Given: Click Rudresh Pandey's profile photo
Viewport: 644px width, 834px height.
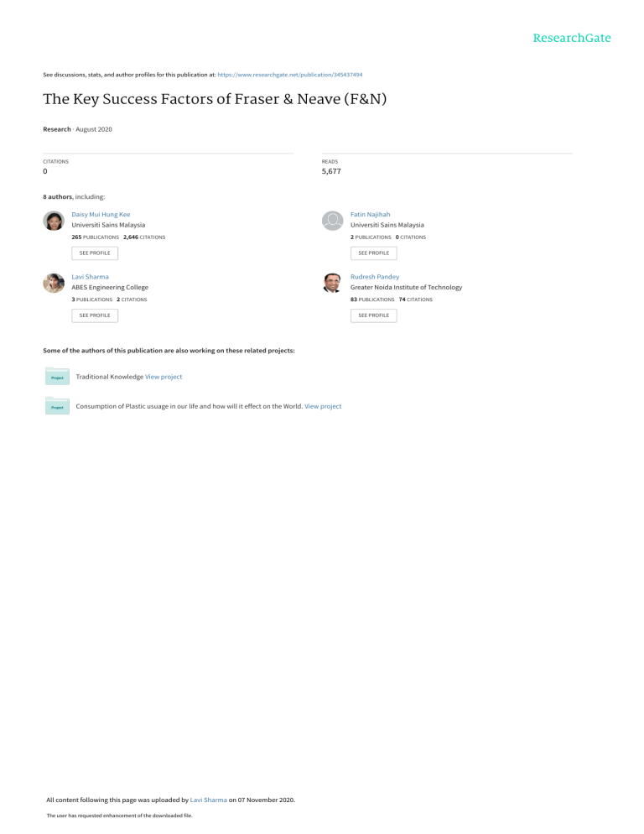Looking at the screenshot, I should point(333,284).
